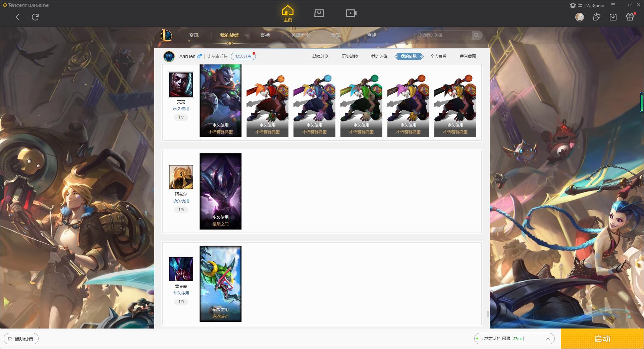This screenshot has height=349, width=644.
Task: Click 永久使用 under 艾克
Action: point(181,109)
